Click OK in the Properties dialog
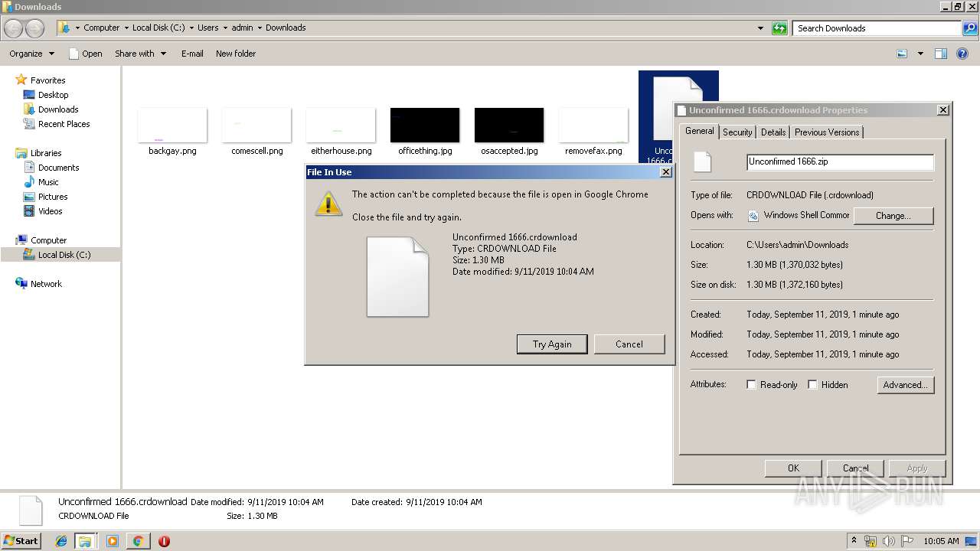Image resolution: width=980 pixels, height=551 pixels. pos(793,468)
